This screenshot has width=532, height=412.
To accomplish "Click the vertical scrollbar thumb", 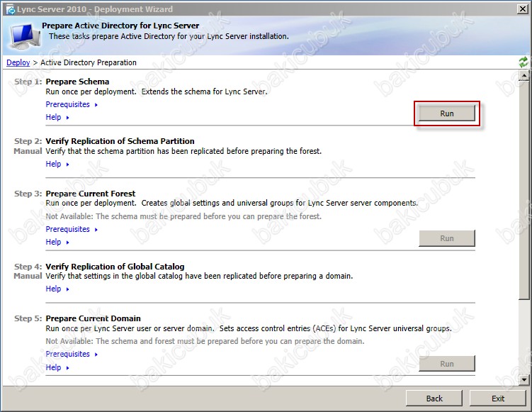I will 524,190.
